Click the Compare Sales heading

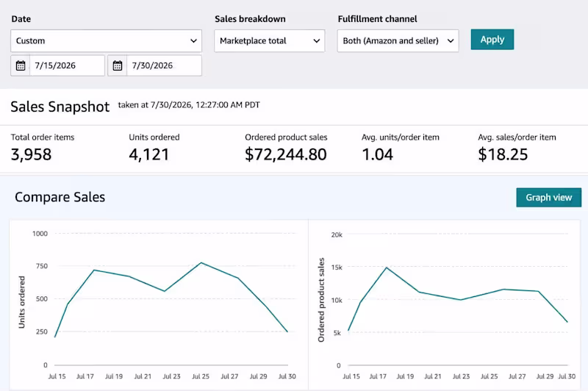tap(60, 197)
